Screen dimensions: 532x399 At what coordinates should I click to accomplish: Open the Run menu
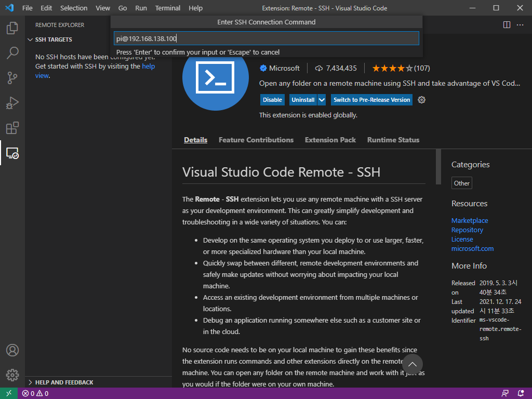[x=141, y=8]
